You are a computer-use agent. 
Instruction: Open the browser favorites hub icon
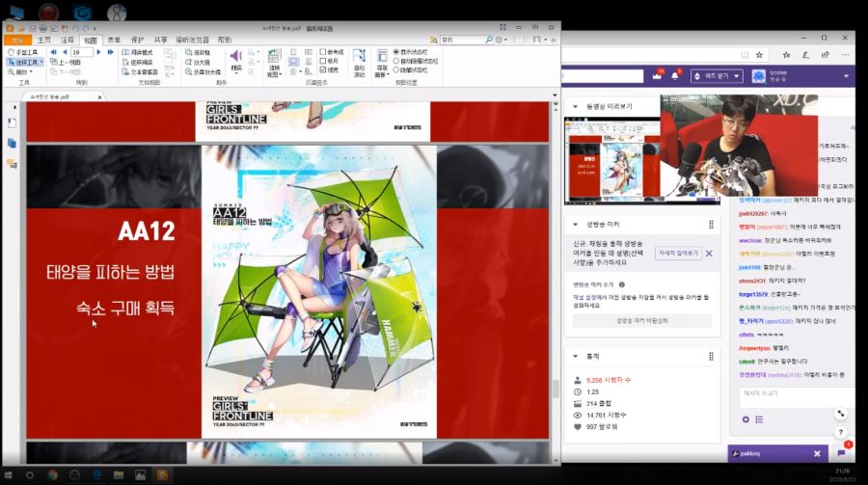click(x=786, y=55)
